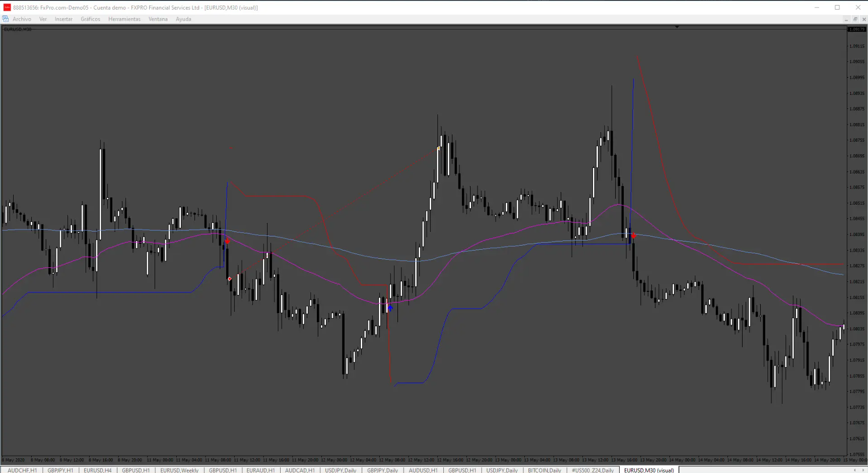Switch to the EURAUD,H1 chart tab

(260, 470)
